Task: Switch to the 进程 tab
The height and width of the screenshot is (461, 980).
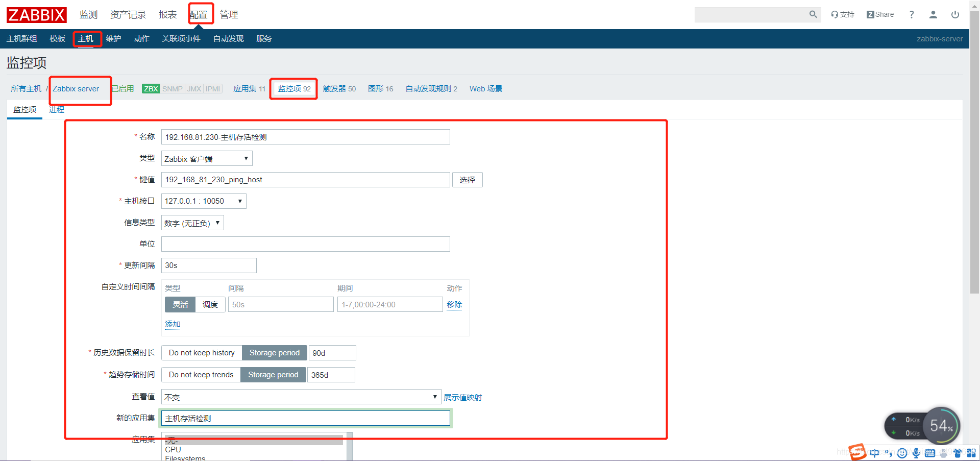Action: coord(56,110)
